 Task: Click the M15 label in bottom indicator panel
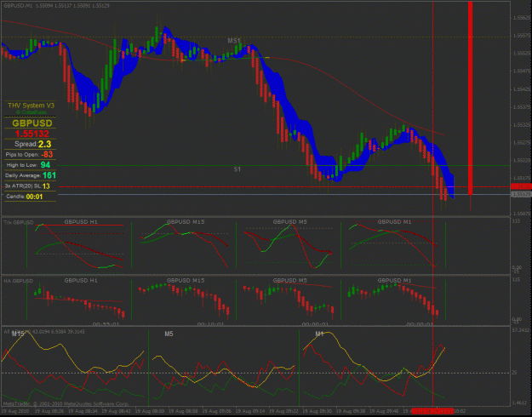pos(18,334)
